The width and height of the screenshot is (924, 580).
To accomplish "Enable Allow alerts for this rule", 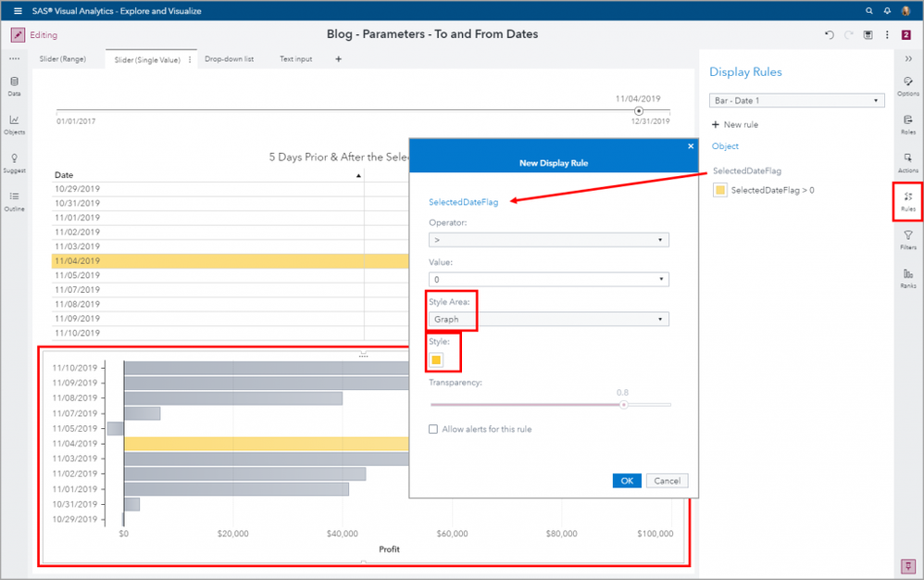I will 433,429.
